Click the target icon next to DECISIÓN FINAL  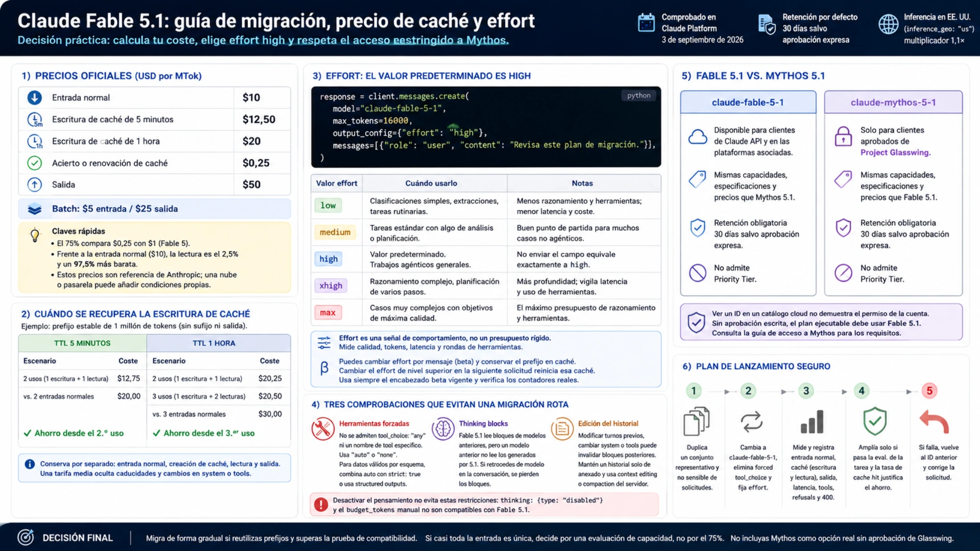[x=26, y=537]
